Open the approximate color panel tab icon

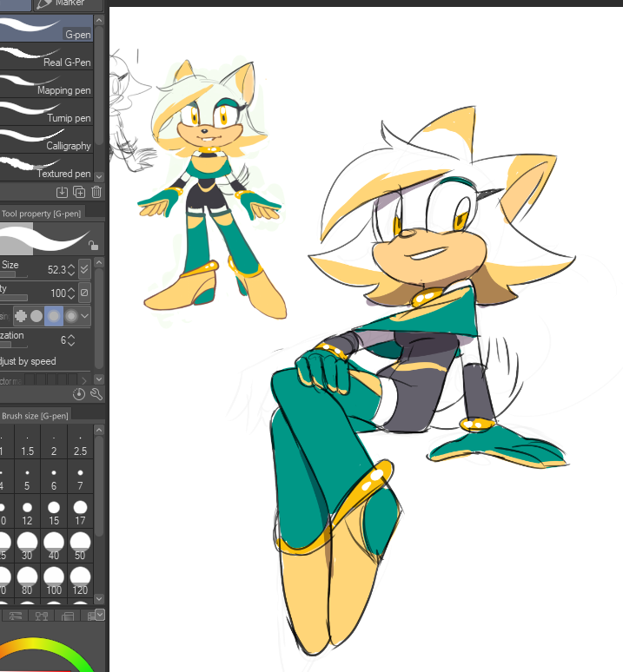pyautogui.click(x=68, y=616)
